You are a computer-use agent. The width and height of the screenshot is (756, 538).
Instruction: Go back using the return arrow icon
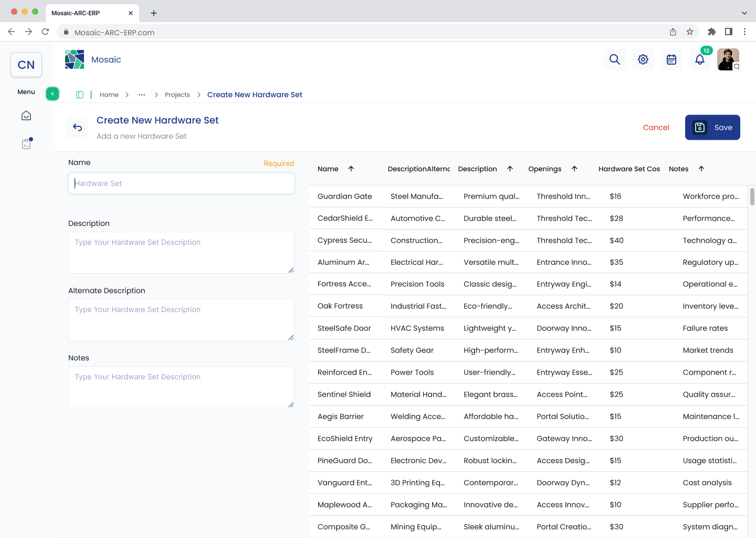[78, 127]
